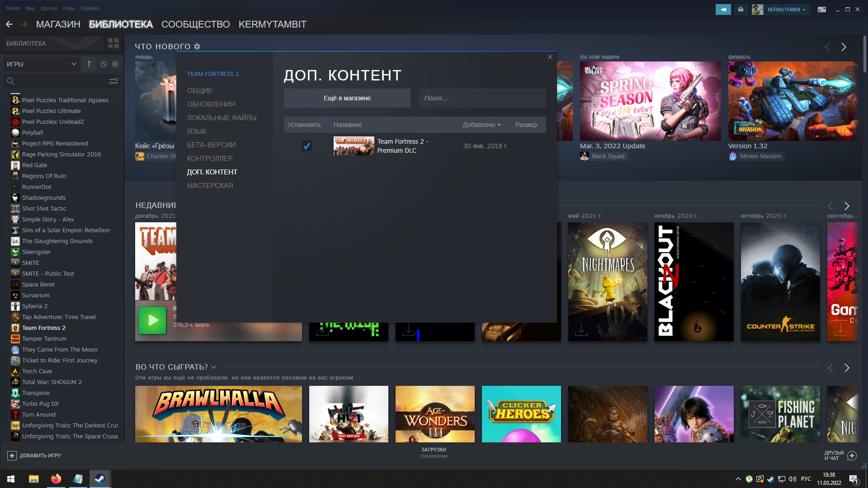Open Friends and Chat plus icon

pyautogui.click(x=852, y=455)
